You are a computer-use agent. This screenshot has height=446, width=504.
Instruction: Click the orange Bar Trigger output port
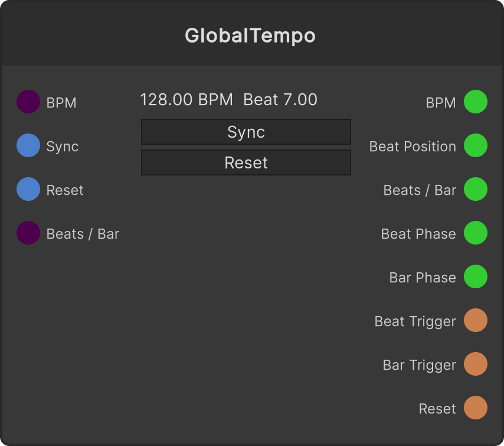click(x=476, y=364)
